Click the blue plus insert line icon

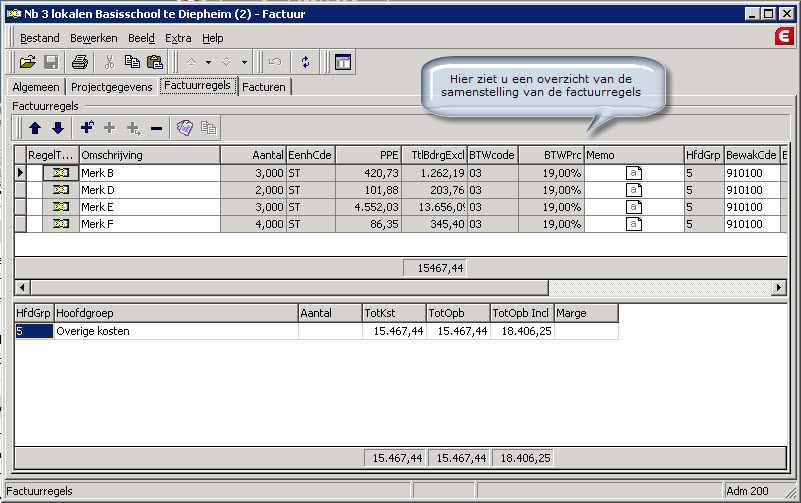(87, 127)
